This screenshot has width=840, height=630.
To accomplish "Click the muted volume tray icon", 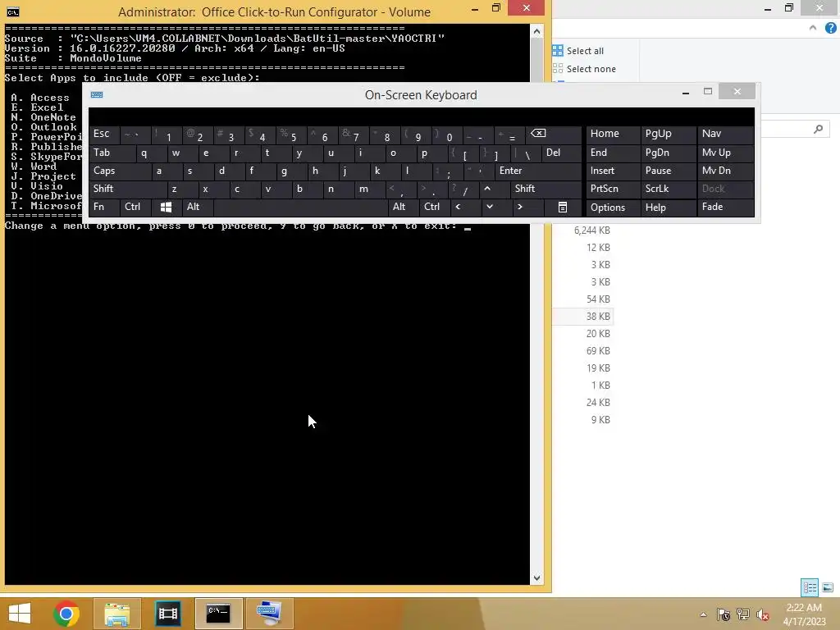I will pos(762,614).
